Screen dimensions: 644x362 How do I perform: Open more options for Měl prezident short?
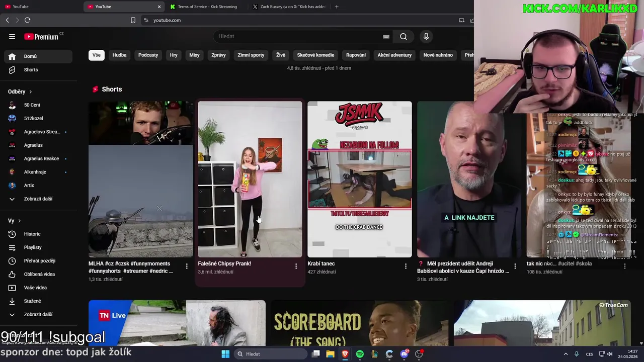515,266
